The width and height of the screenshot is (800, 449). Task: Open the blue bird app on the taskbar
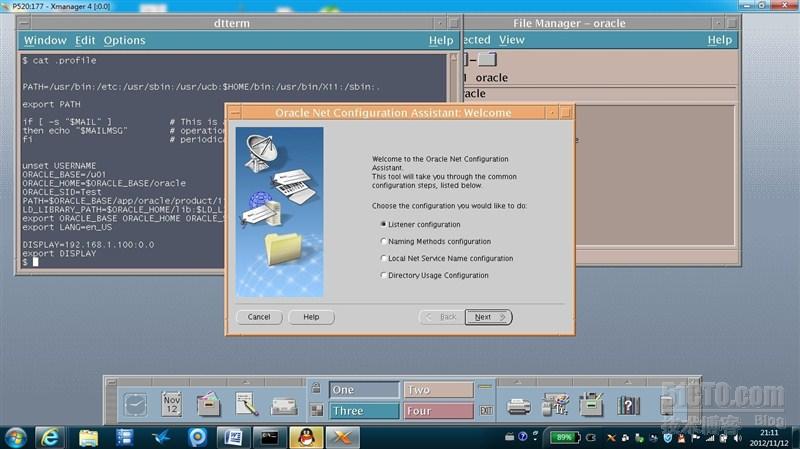pyautogui.click(x=161, y=438)
